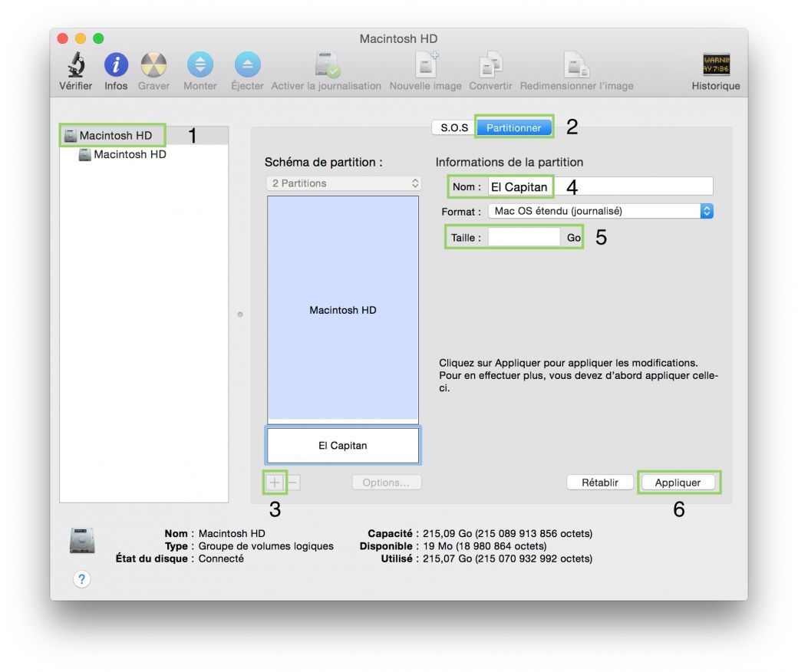The height and width of the screenshot is (672, 798).
Task: Click the Go unit label next to Taille
Action: coord(574,238)
